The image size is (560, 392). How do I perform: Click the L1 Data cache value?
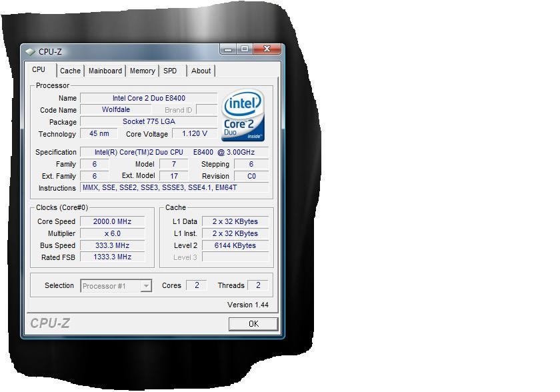(x=235, y=221)
